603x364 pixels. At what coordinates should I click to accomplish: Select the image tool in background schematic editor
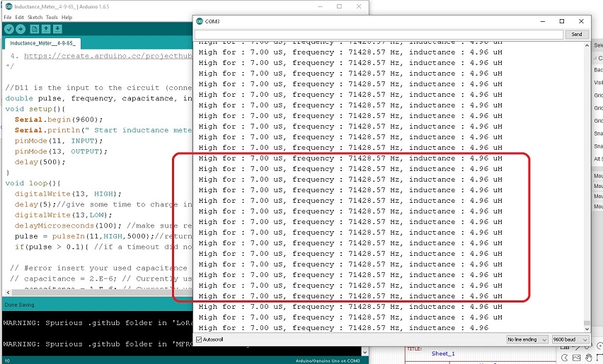point(577,358)
